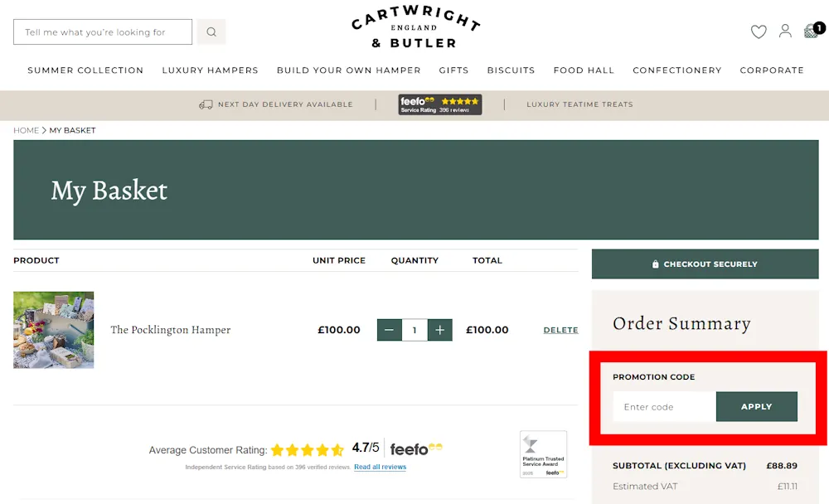The width and height of the screenshot is (829, 504).
Task: Click the Quantity column header
Action: [414, 260]
